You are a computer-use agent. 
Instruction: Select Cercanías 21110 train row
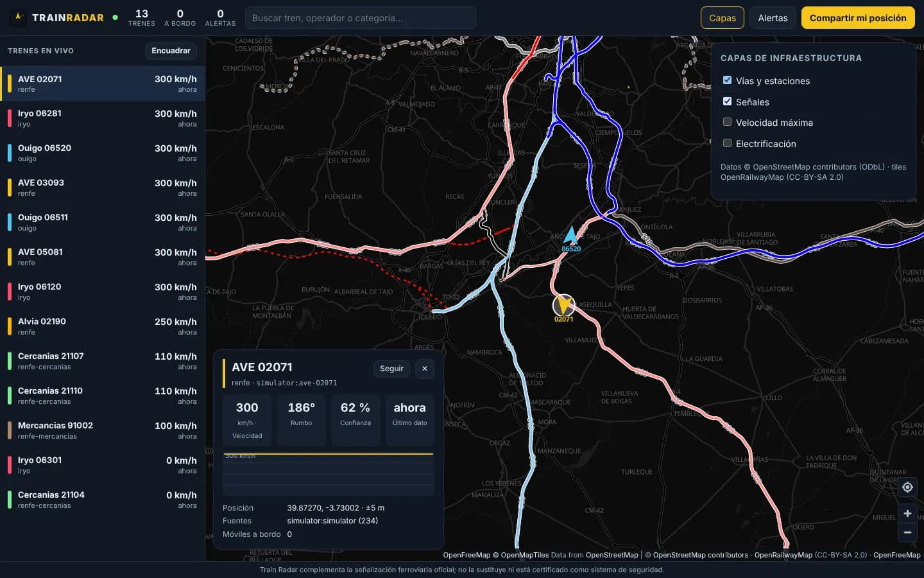point(103,396)
